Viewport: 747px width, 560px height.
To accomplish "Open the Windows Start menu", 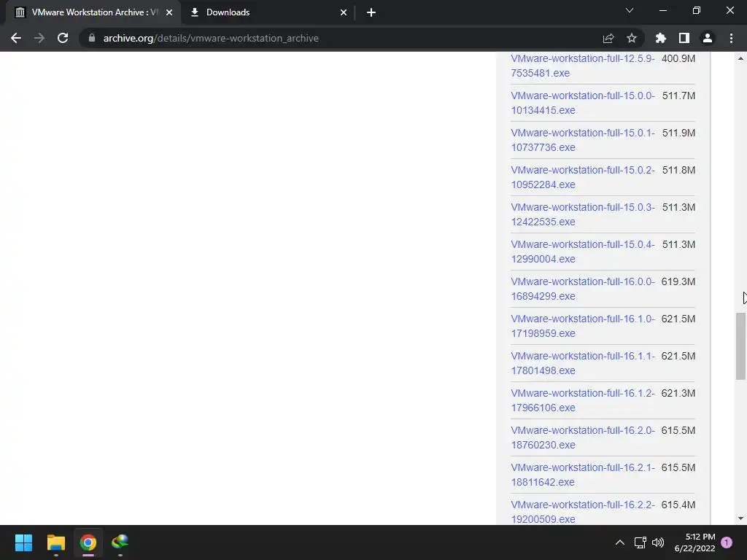I will [x=23, y=542].
